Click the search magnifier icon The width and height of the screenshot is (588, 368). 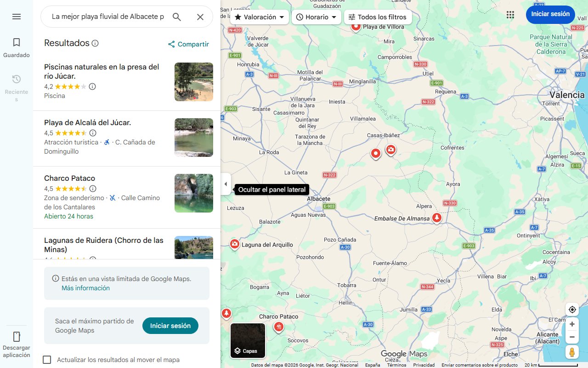click(x=177, y=17)
